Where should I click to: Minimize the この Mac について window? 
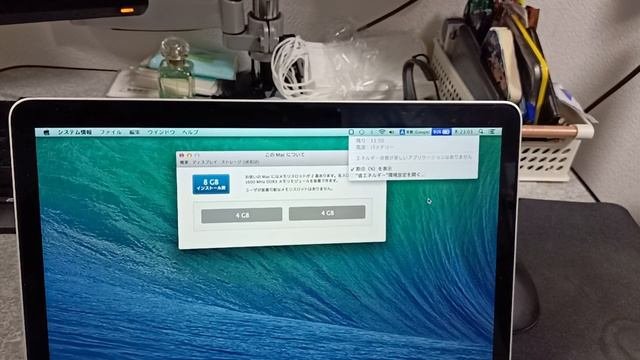189,156
